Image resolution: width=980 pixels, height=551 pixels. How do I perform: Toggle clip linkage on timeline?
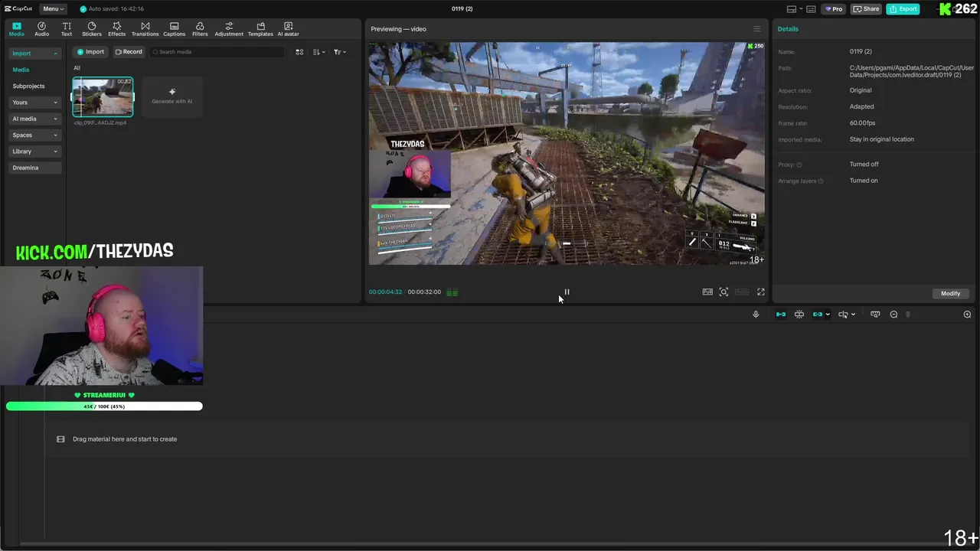pos(818,315)
